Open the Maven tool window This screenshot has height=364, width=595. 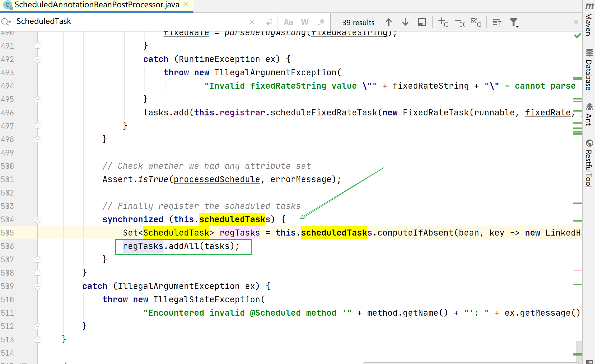click(x=589, y=20)
